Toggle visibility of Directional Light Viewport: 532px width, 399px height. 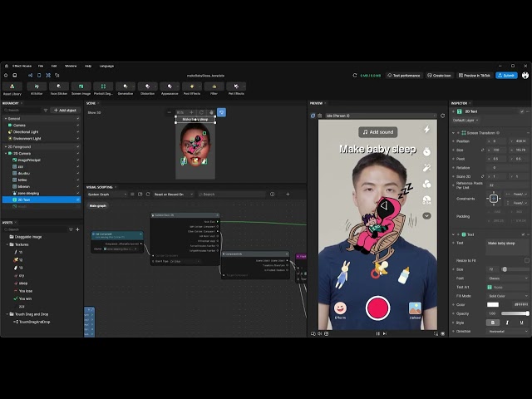77,131
